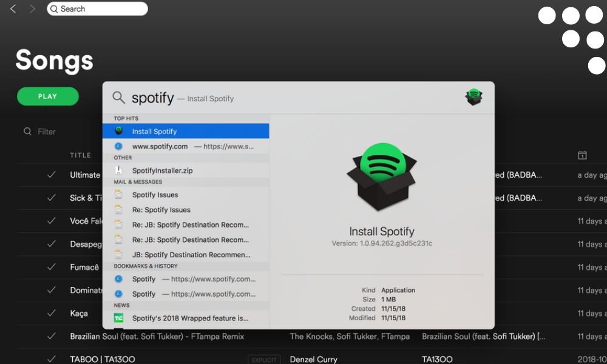Click the 'Install Spotify' preview title
Viewport: 607px width, 364px height.
382,231
